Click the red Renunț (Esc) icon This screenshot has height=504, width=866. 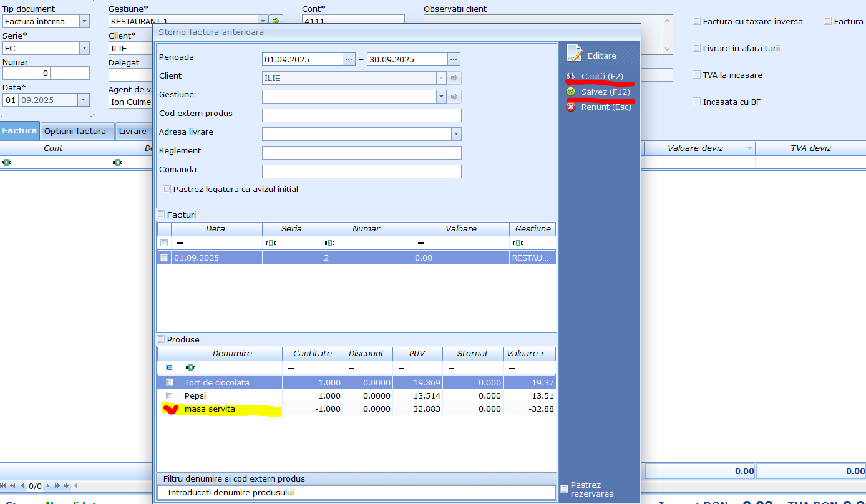(570, 107)
